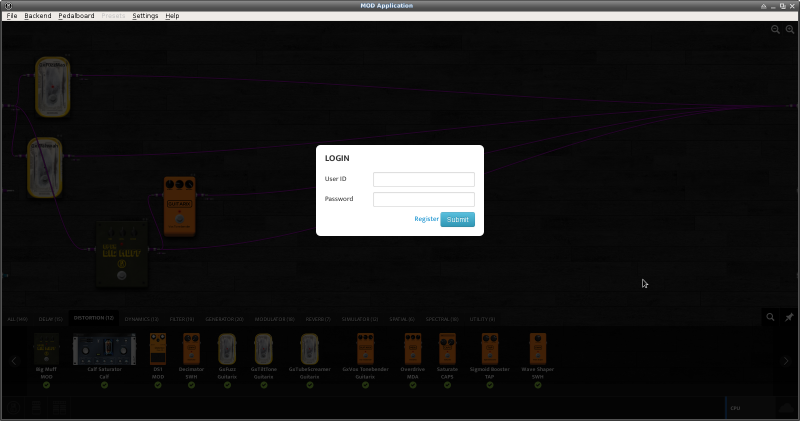This screenshot has height=421, width=800.
Task: Switch to the DYNAMICS (13) plugin tab
Action: click(141, 319)
